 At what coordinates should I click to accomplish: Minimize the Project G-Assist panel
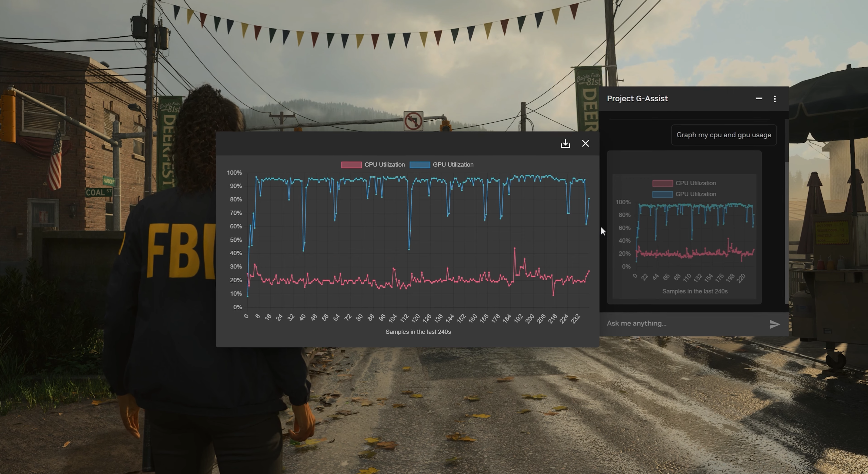(x=759, y=99)
